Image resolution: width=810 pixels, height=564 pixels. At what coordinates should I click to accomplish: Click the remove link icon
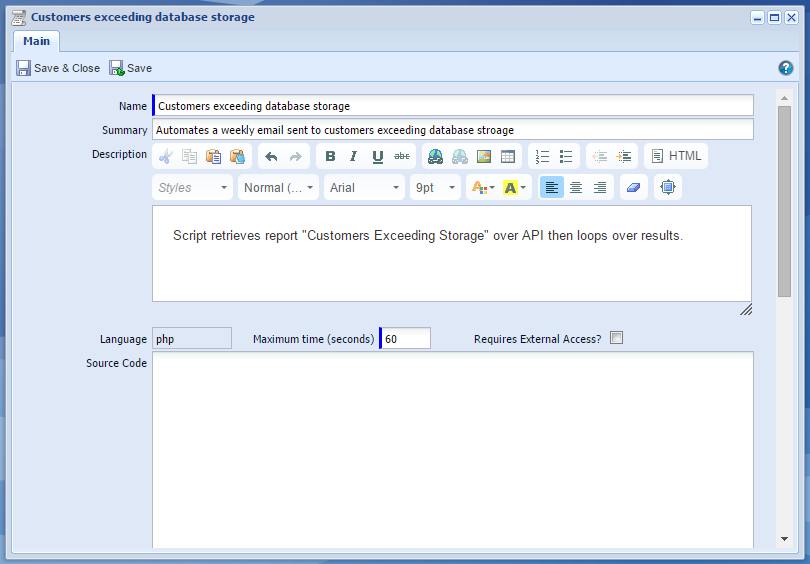[460, 156]
